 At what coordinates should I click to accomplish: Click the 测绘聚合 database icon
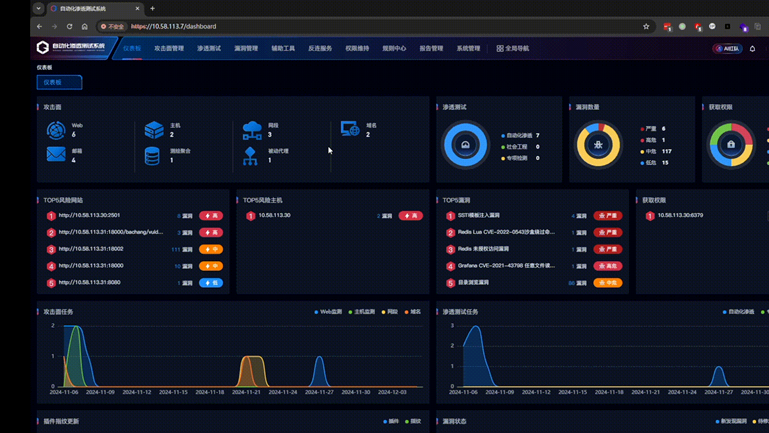pos(152,155)
